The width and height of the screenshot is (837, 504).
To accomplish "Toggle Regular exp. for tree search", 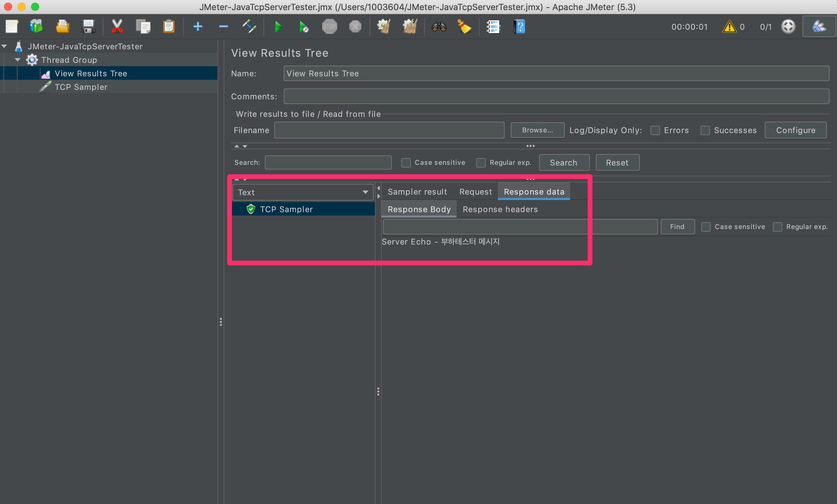I will (481, 162).
